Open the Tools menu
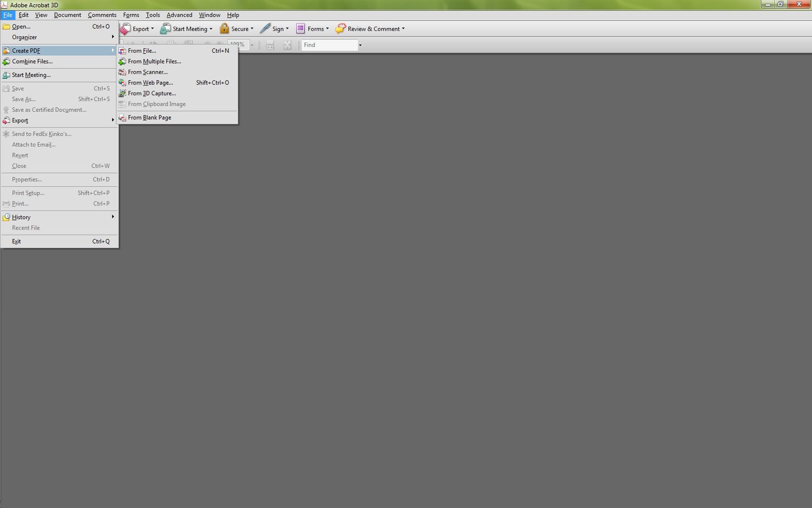 [153, 15]
